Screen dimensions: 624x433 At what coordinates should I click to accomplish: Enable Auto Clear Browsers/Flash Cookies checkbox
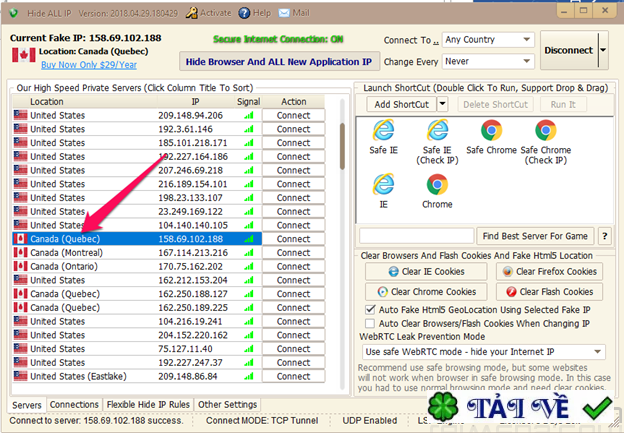tap(370, 323)
